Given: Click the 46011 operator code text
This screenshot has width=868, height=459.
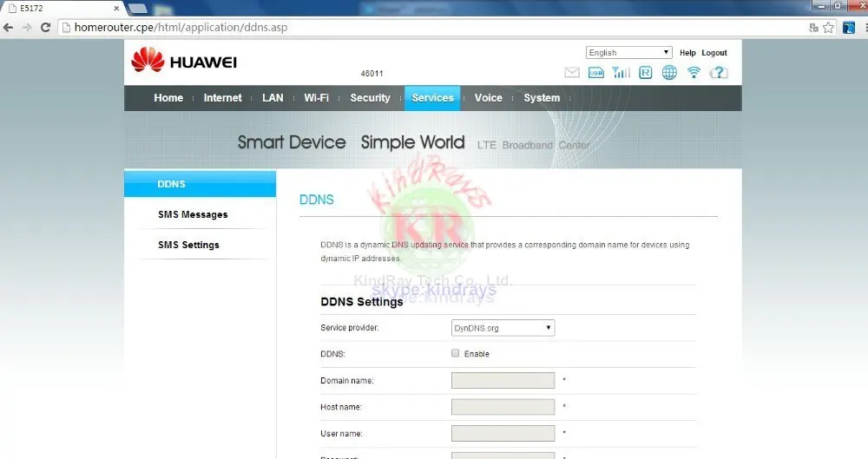Looking at the screenshot, I should [372, 73].
